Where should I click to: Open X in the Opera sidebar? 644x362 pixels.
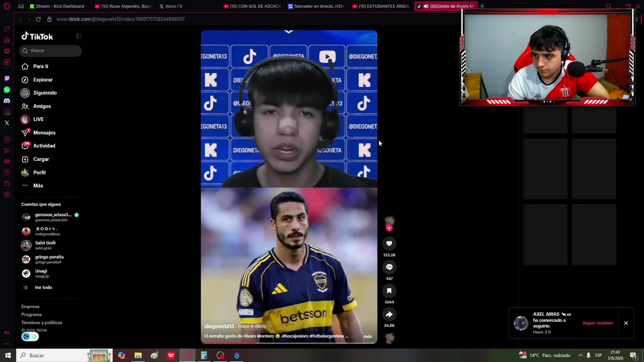pyautogui.click(x=7, y=123)
